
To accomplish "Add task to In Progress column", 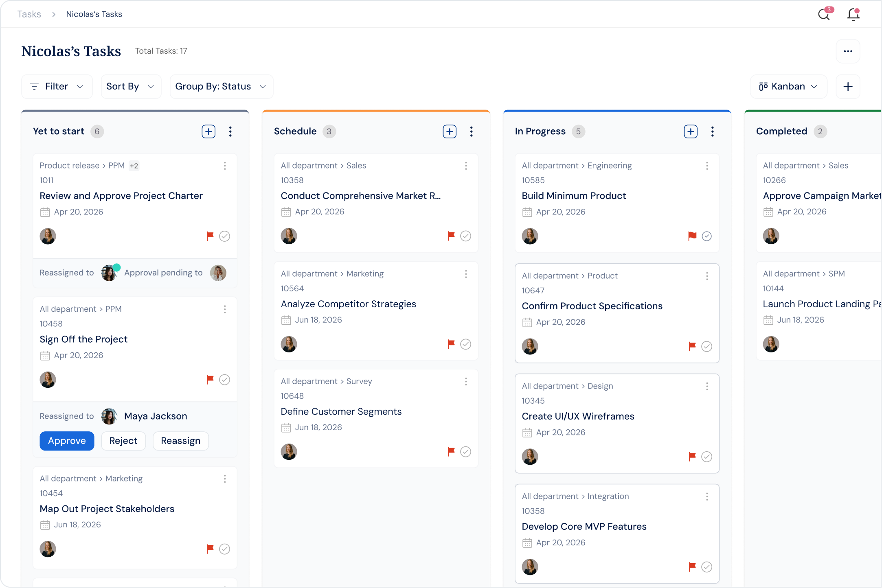I will tap(691, 131).
